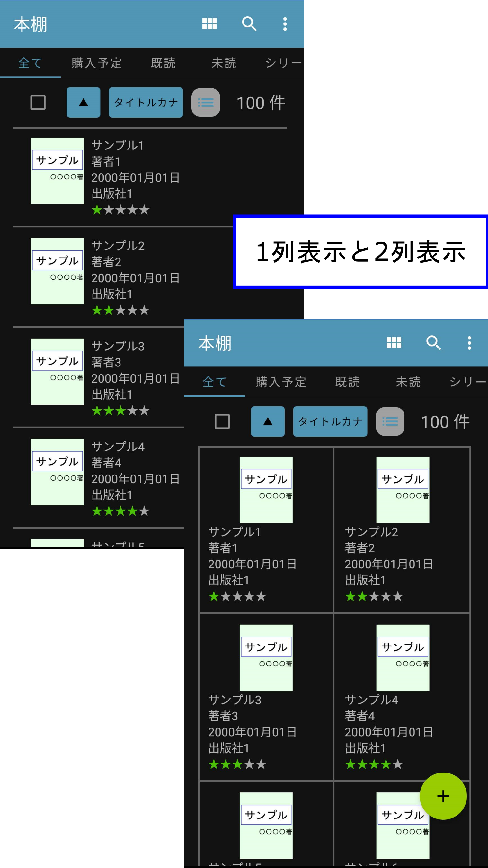Select 未読 tab in lower-right screen

click(x=408, y=382)
